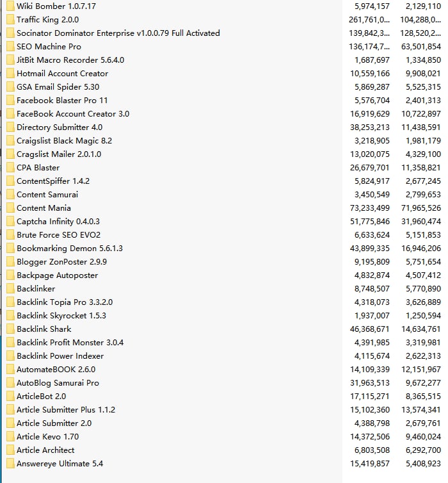Click the AutomateBOOK 2.6.0 name
Image resolution: width=448 pixels, height=483 pixels.
(56, 369)
